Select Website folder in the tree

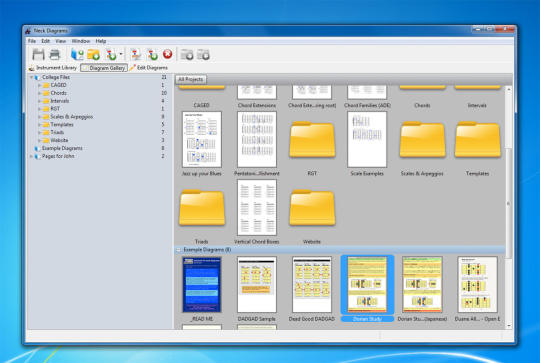click(x=59, y=140)
